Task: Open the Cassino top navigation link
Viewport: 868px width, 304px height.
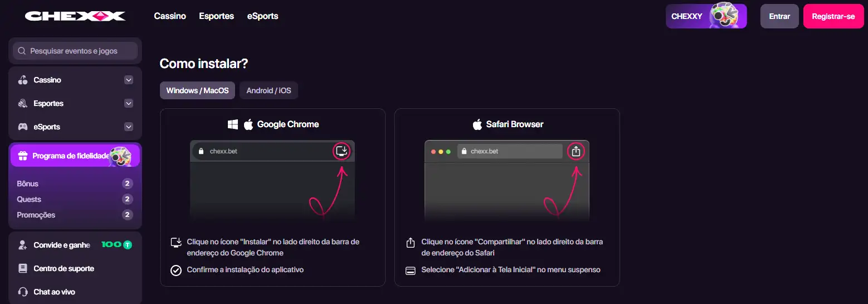Action: tap(170, 16)
